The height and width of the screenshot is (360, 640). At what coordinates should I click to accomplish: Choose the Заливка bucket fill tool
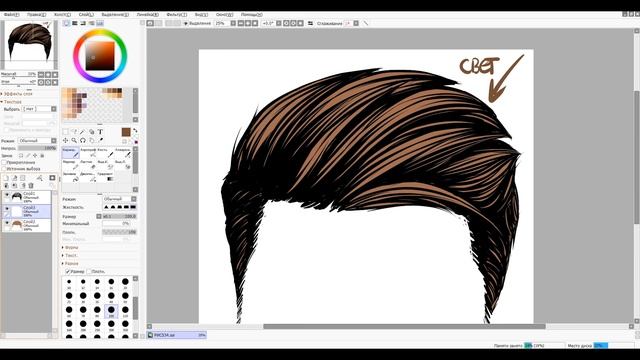coord(71,176)
